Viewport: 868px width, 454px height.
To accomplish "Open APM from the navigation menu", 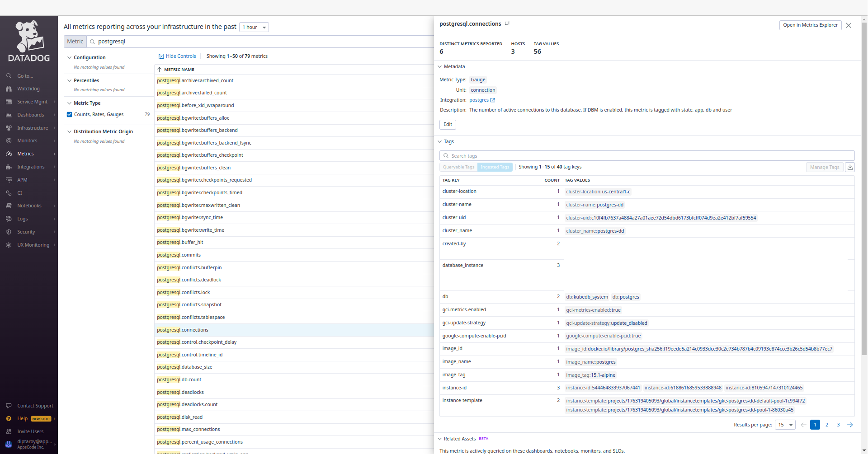I will [21, 179].
